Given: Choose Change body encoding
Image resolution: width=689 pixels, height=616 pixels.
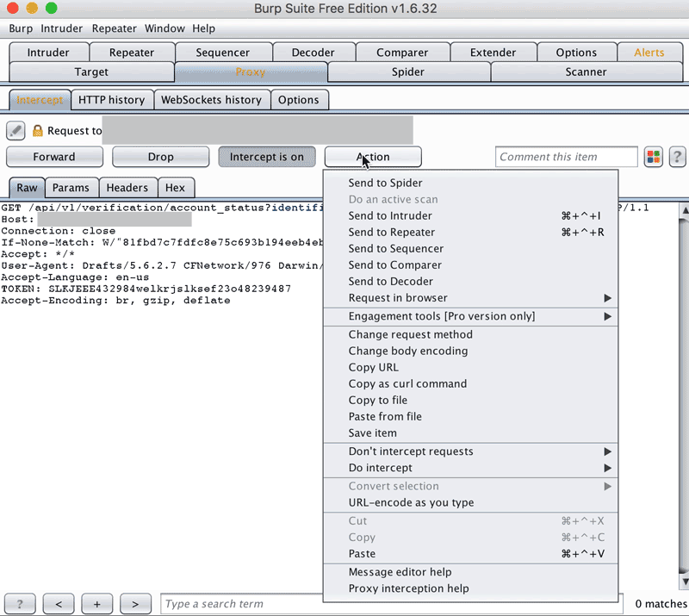Looking at the screenshot, I should pyautogui.click(x=470, y=351).
